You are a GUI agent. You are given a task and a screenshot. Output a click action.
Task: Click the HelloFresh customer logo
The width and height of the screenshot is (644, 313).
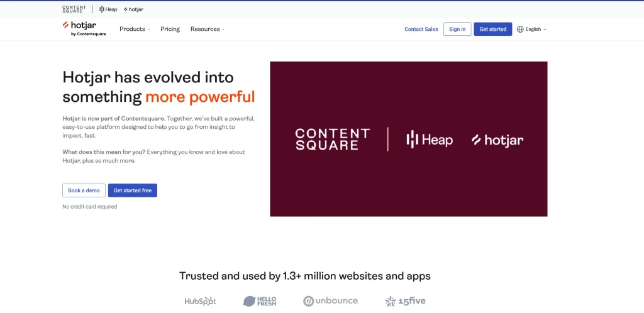coord(260,301)
